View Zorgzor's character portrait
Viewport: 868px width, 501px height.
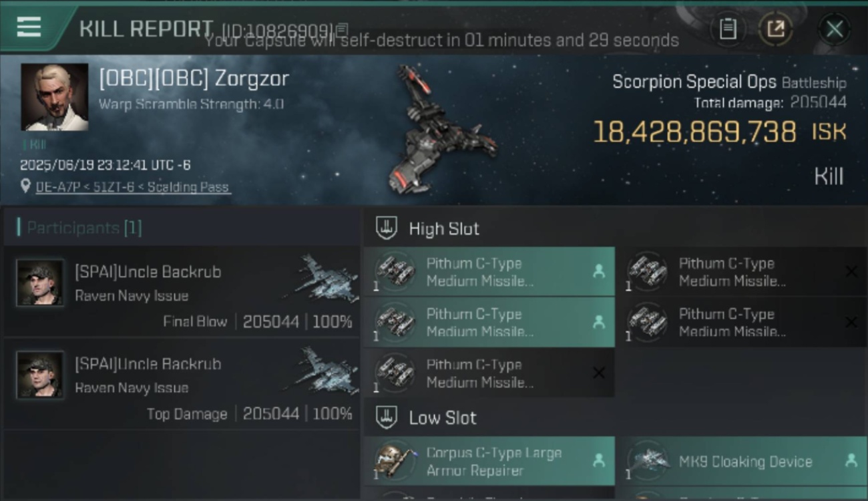54,97
